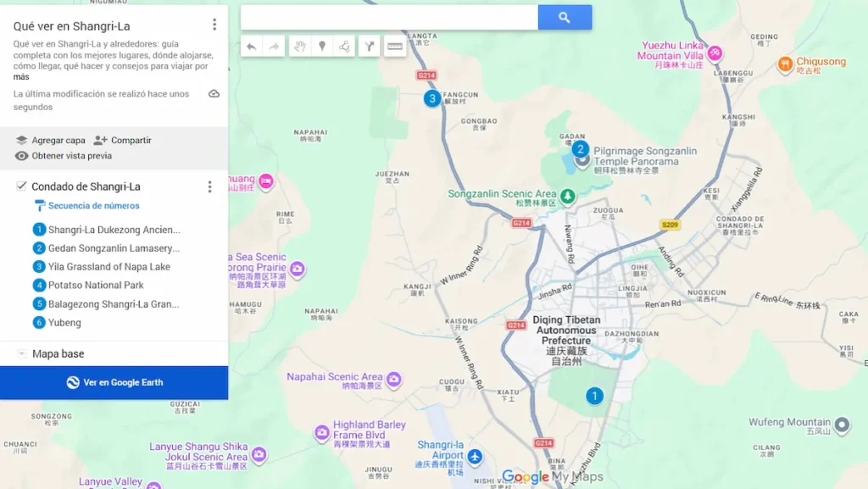Click the Redo arrow tool
868x489 pixels.
274,47
